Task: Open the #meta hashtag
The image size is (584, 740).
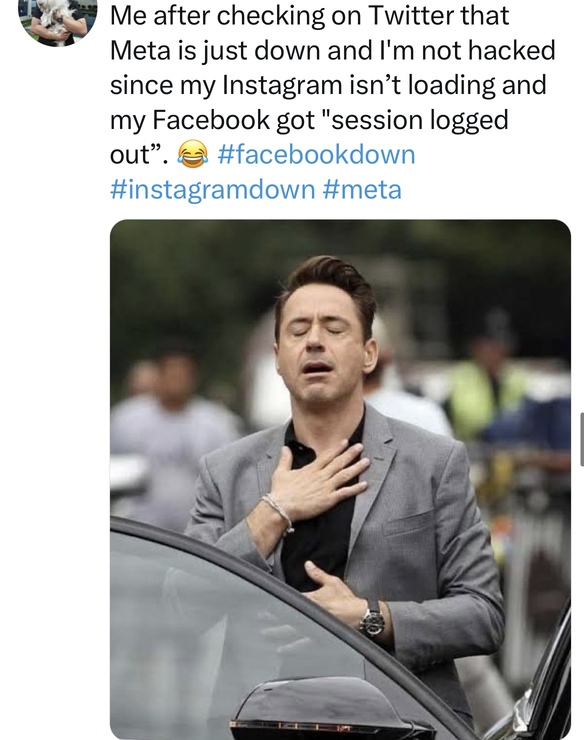Action: point(363,190)
